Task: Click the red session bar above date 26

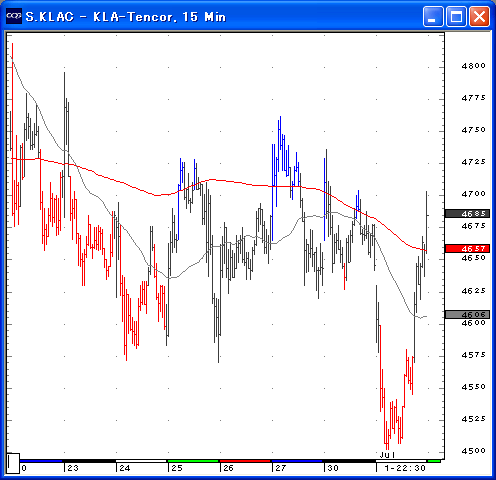Action: pyautogui.click(x=245, y=461)
